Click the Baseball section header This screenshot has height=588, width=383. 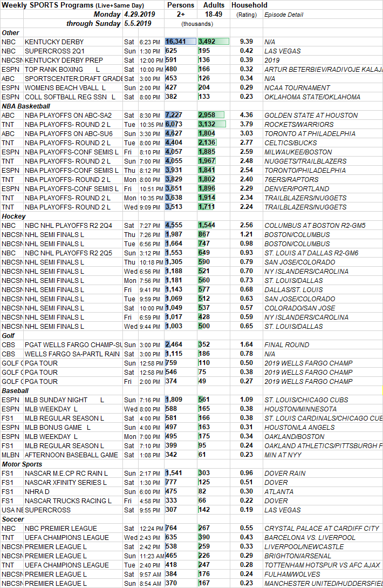(x=15, y=391)
